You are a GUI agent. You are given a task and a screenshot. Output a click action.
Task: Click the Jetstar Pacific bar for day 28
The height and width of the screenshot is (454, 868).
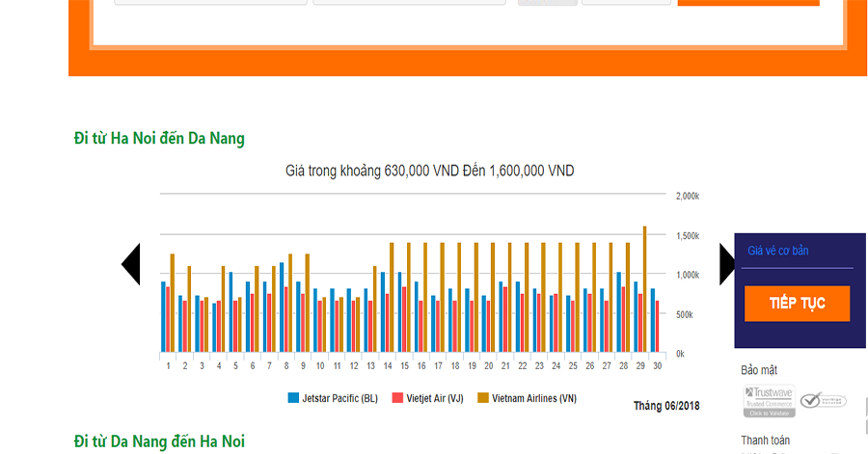[619, 312]
